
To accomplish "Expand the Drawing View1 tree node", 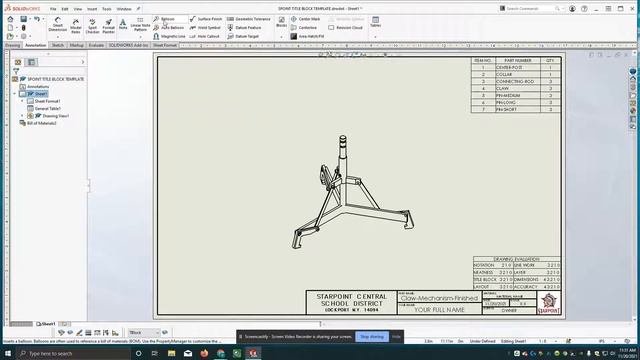I will (x=22, y=116).
